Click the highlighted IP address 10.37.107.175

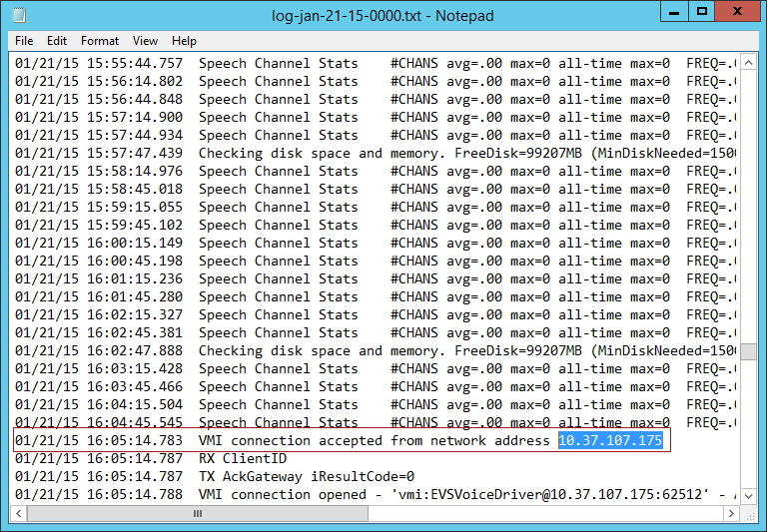(610, 440)
